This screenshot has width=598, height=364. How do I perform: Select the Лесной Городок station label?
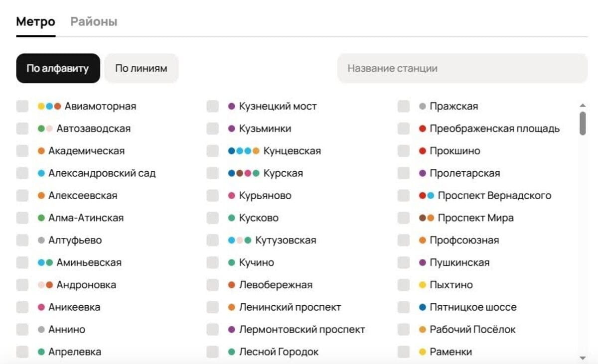pos(278,352)
